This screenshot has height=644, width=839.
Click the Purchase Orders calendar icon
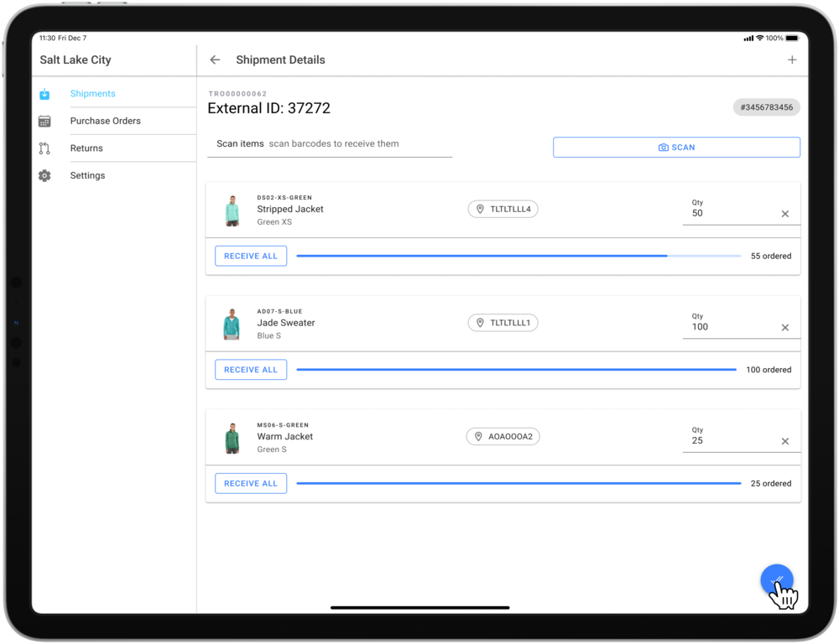point(44,122)
